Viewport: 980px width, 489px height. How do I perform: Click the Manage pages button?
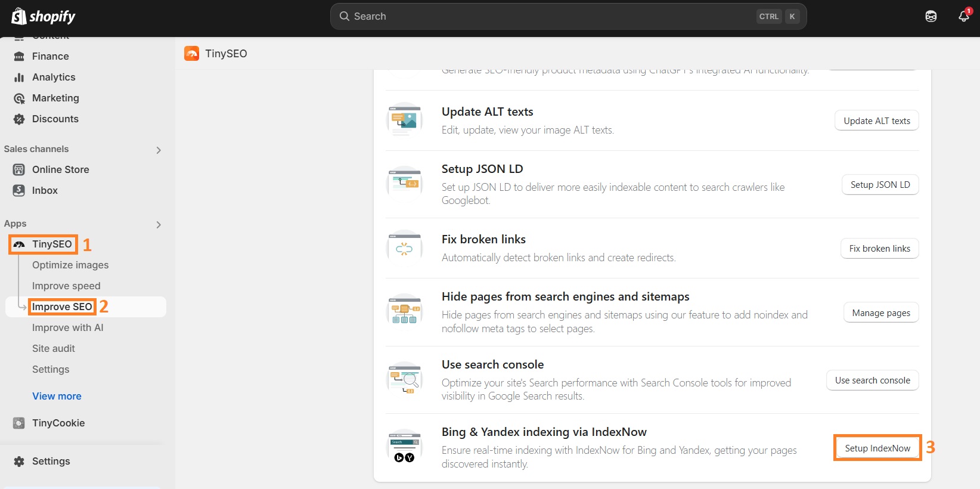click(x=881, y=312)
